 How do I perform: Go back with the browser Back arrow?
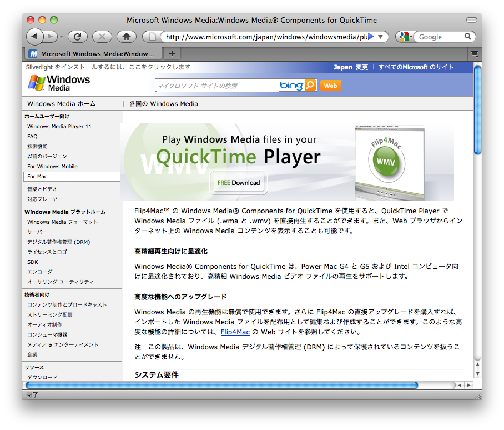click(x=35, y=37)
